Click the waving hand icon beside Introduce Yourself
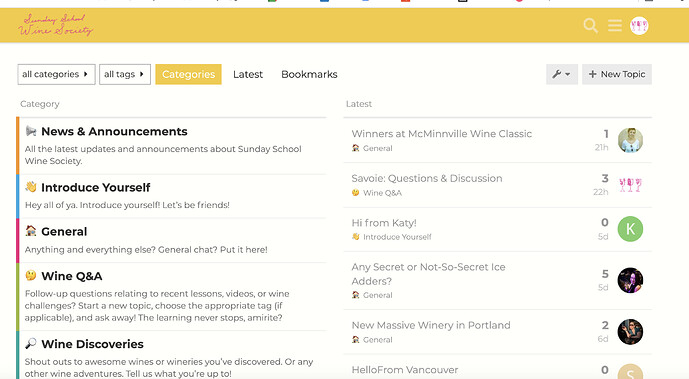 tap(31, 187)
